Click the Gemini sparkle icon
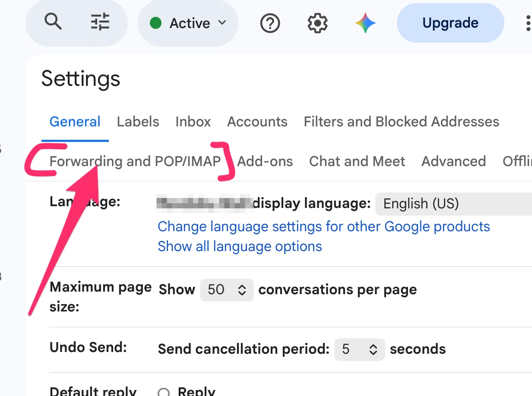Screen dimensions: 532x396 click(365, 23)
